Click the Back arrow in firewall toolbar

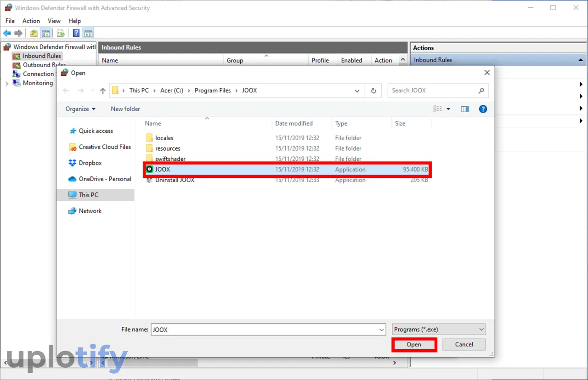(7, 33)
